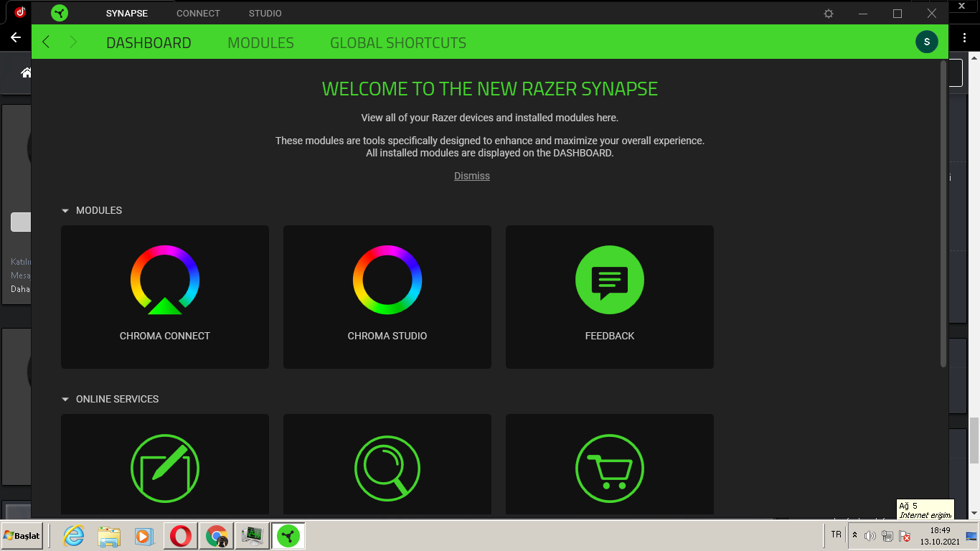This screenshot has height=551, width=980.
Task: Open the three-dot menu in background window
Action: pyautogui.click(x=965, y=38)
